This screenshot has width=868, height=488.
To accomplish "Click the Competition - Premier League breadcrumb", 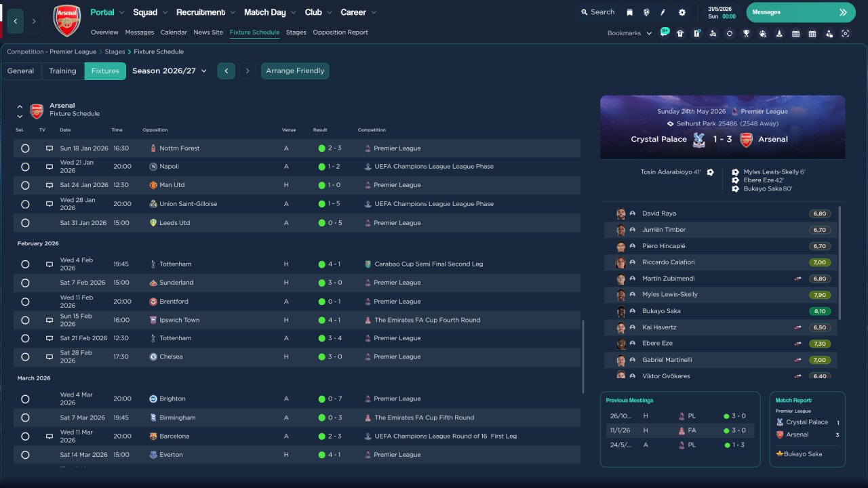I will tap(52, 52).
